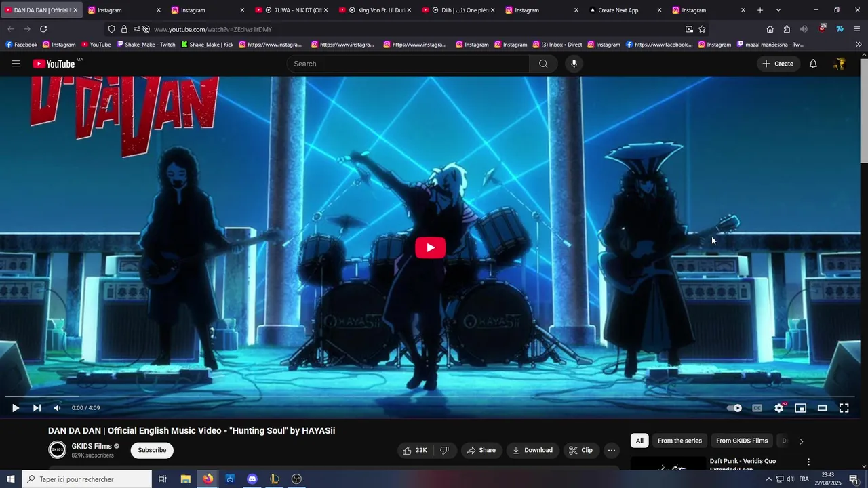Open the extensions puzzle icon

[x=787, y=29]
